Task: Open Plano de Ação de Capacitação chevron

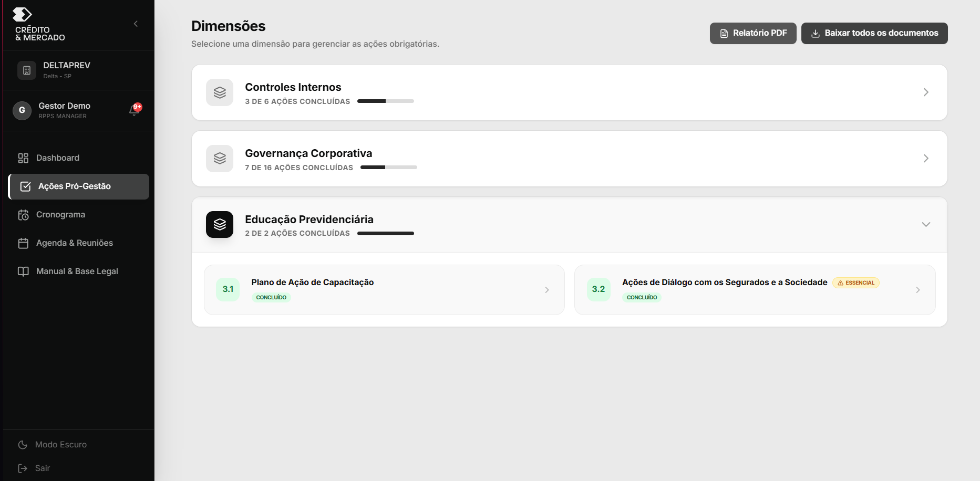Action: click(547, 290)
